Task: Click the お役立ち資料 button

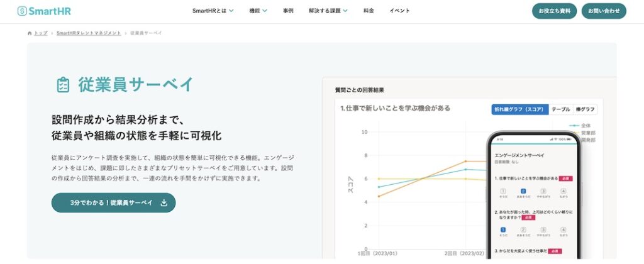Action: (555, 11)
